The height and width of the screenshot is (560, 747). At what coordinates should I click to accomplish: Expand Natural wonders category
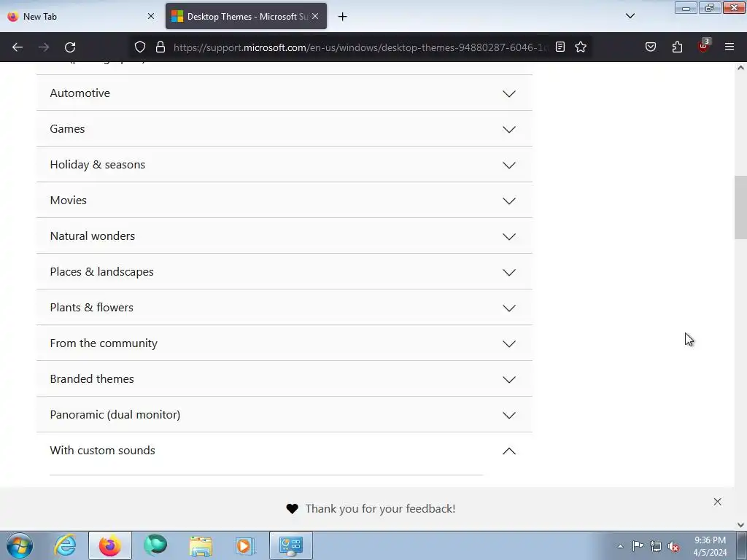click(285, 236)
